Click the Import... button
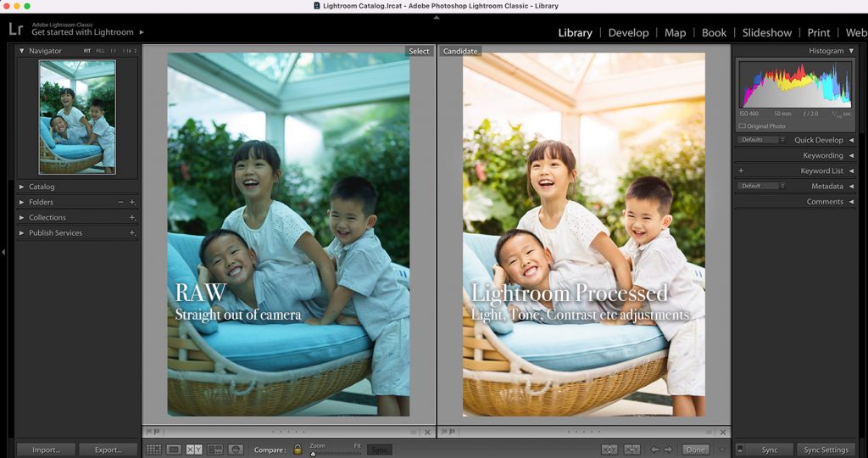 click(46, 450)
